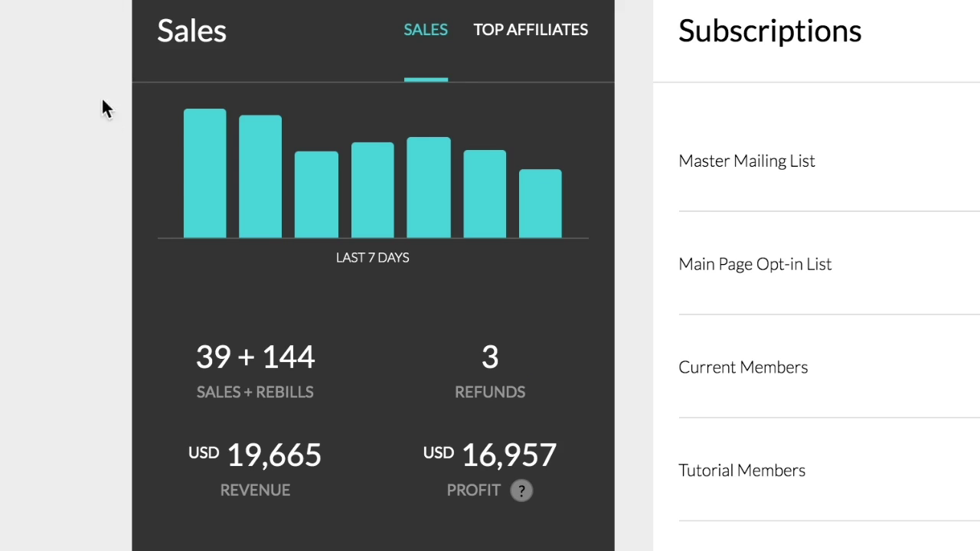This screenshot has height=551, width=980.
Task: Select the Sales tab
Action: click(x=426, y=30)
